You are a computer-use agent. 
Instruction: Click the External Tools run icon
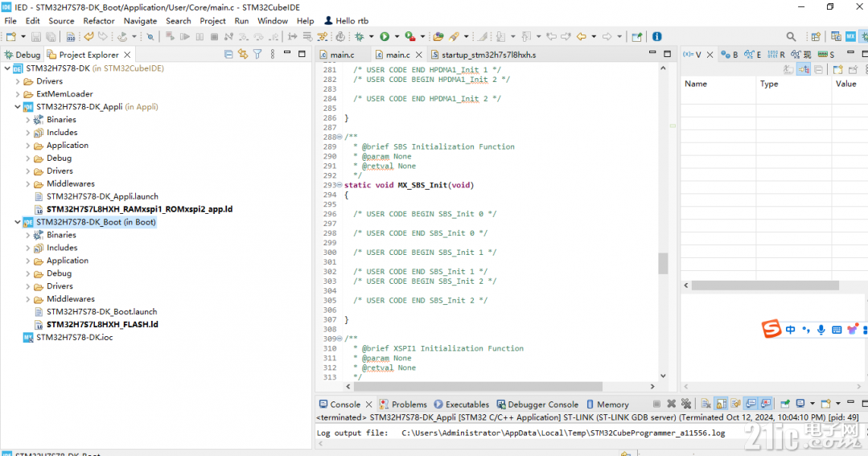pos(410,36)
